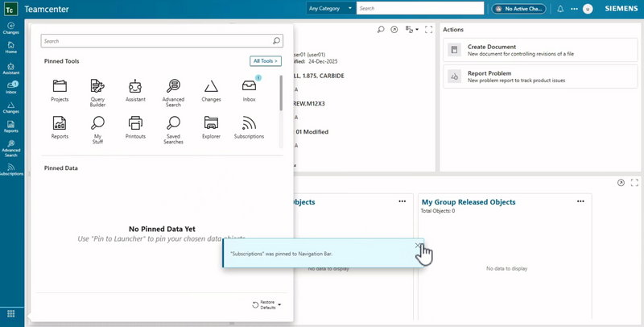The width and height of the screenshot is (644, 327).
Task: Open the My Group Released Objects title link
Action: coord(469,202)
